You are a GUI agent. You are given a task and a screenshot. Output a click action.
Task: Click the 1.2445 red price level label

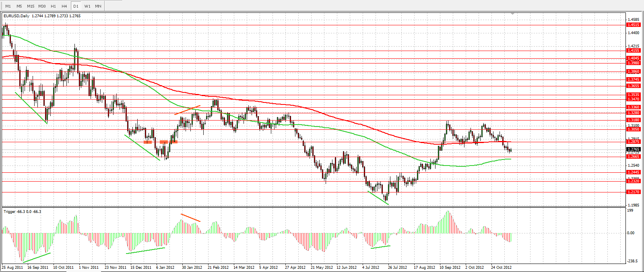[634, 172]
